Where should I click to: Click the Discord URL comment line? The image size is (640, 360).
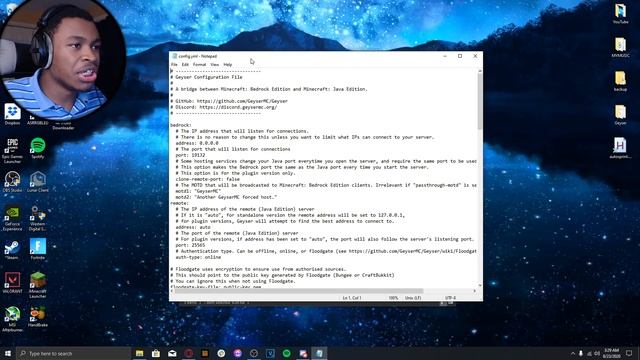[x=224, y=107]
